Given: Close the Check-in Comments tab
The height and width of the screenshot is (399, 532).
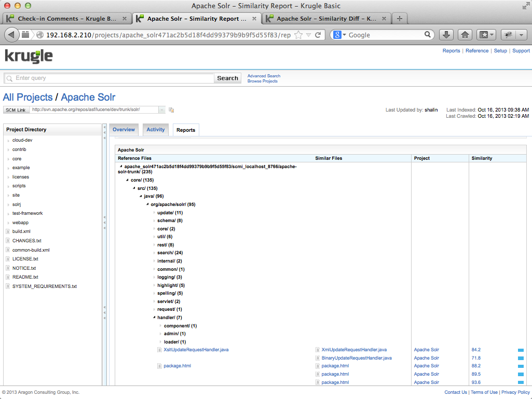Looking at the screenshot, I should [x=125, y=19].
